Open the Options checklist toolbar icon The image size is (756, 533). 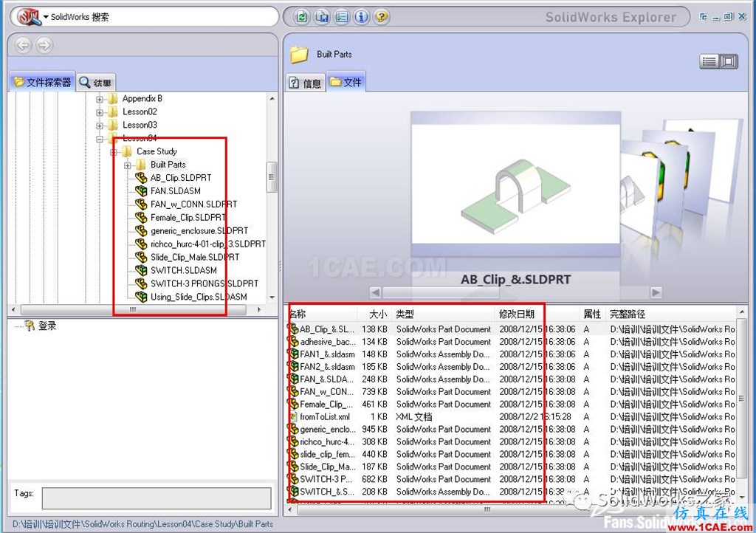point(341,17)
